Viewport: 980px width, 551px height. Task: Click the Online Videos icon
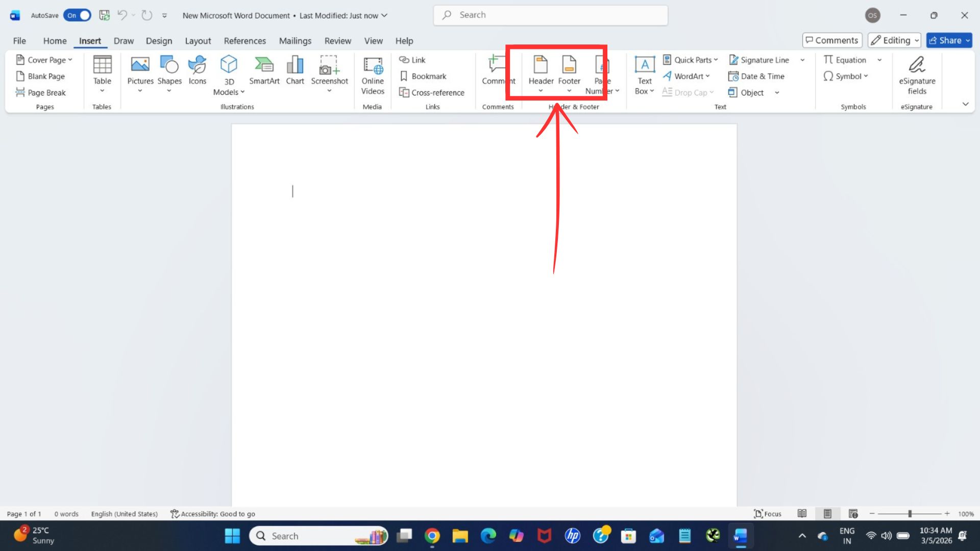[x=373, y=74]
